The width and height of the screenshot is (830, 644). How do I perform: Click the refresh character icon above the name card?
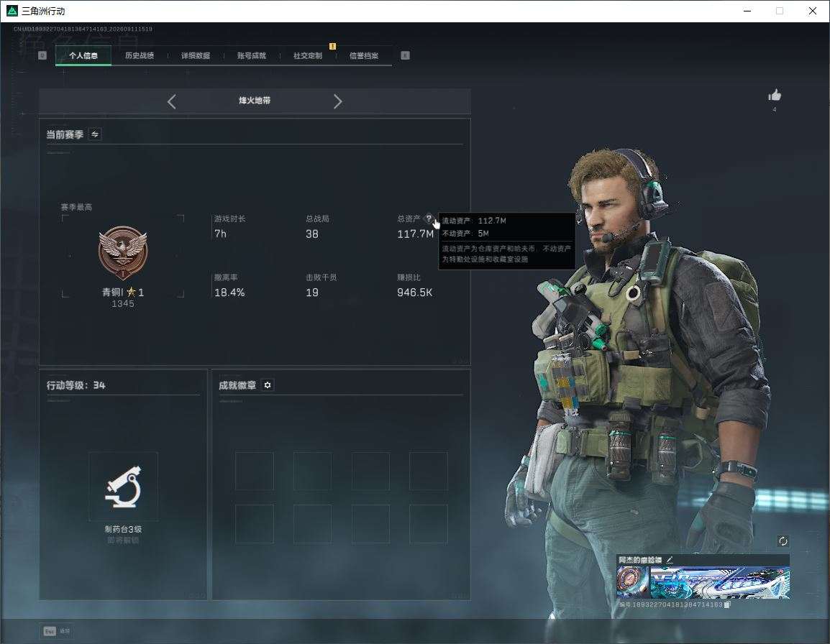point(783,540)
